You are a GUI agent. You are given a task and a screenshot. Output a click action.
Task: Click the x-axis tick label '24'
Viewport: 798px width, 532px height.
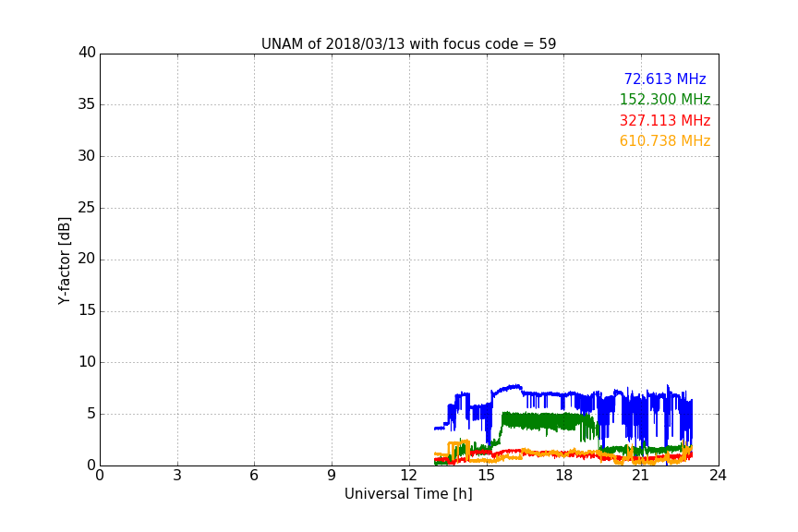(718, 476)
